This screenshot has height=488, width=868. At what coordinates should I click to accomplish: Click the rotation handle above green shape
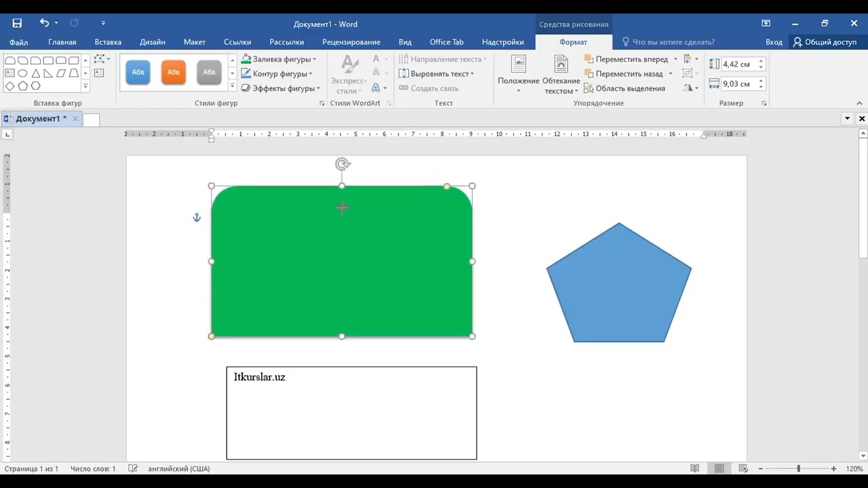[x=342, y=164]
